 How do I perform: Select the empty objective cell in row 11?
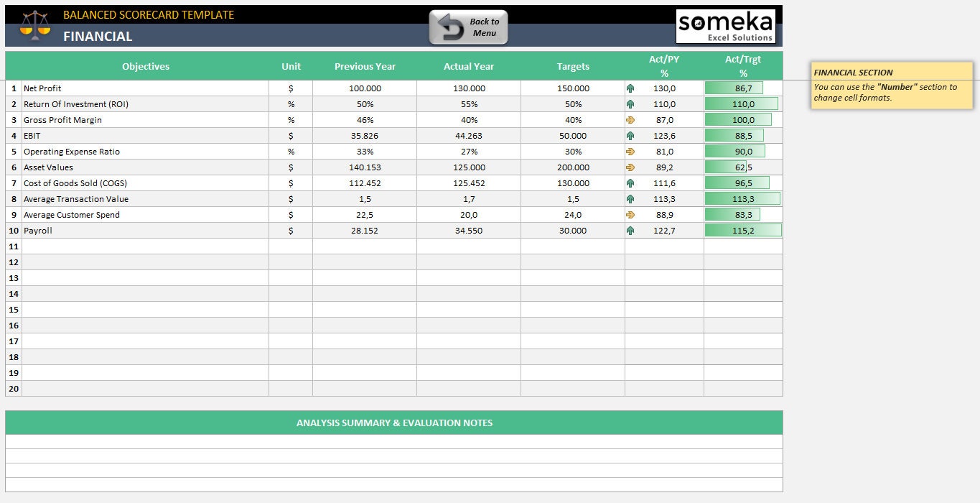pos(144,246)
